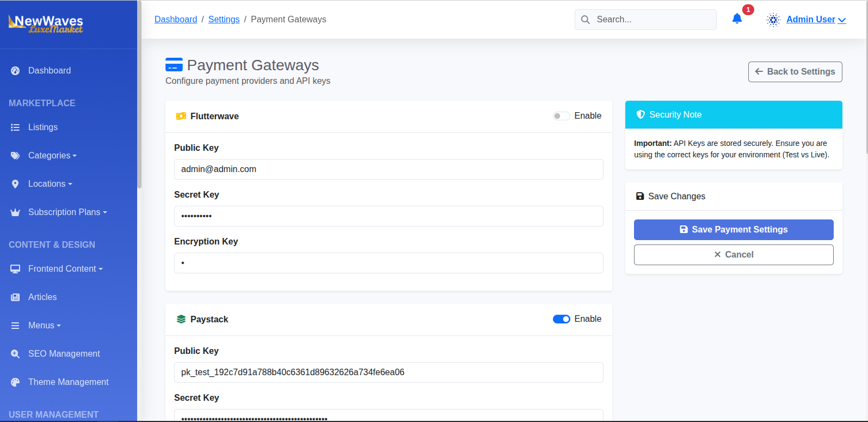Click the Flutterwave card title

(214, 117)
